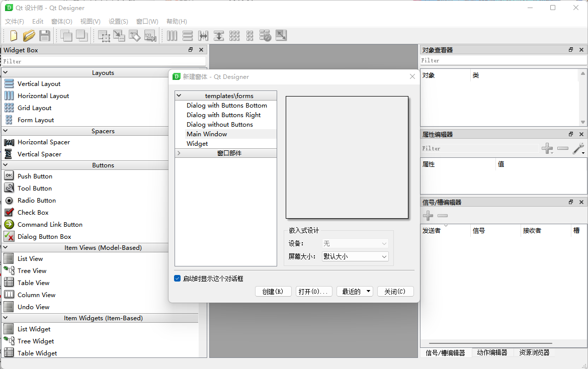588x369 pixels.
Task: Apply Lay Out Horizontally from toolbar
Action: [172, 36]
